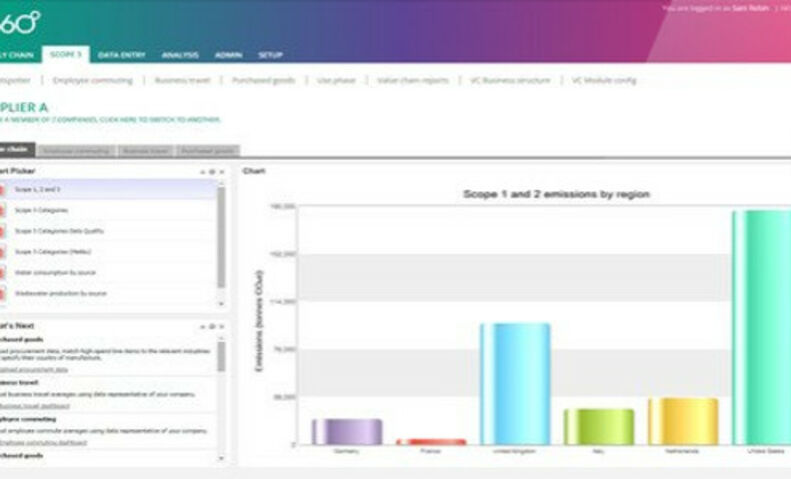Go to Employee commuting submenu
Image resolution: width=791 pixels, height=479 pixels.
point(92,80)
